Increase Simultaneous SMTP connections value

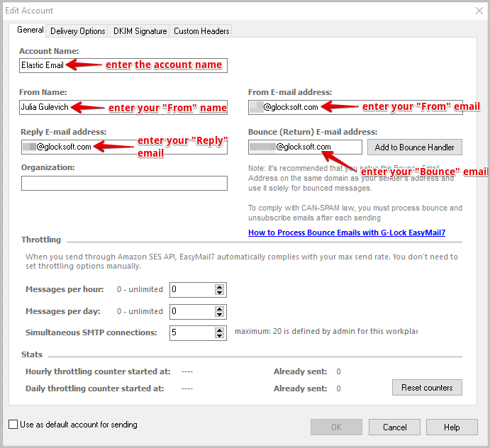click(x=219, y=330)
